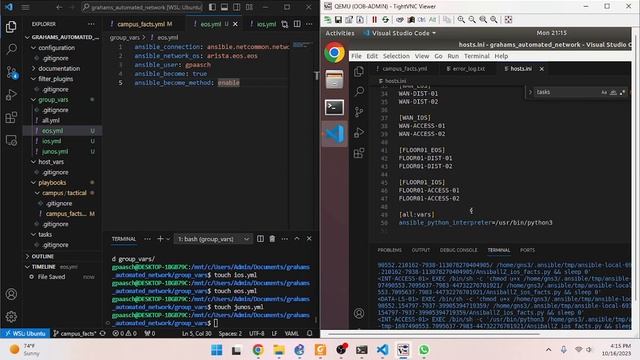Viewport: 640px width, 360px height.
Task: Open Windows Start menu on taskbar
Action: (216, 350)
